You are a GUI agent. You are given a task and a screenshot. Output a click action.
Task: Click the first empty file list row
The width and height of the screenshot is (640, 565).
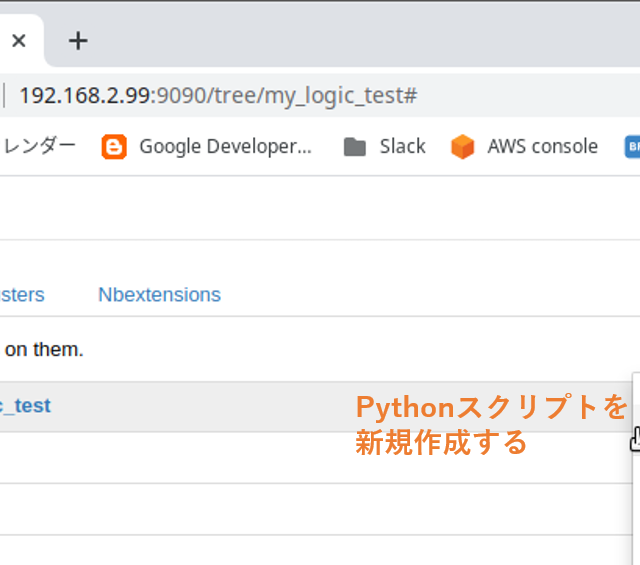click(300, 458)
